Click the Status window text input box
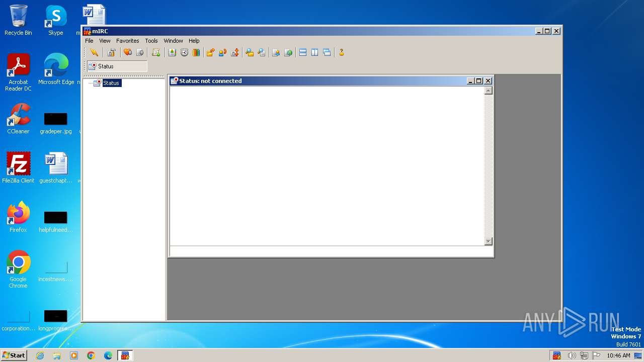644x362 pixels. 331,251
